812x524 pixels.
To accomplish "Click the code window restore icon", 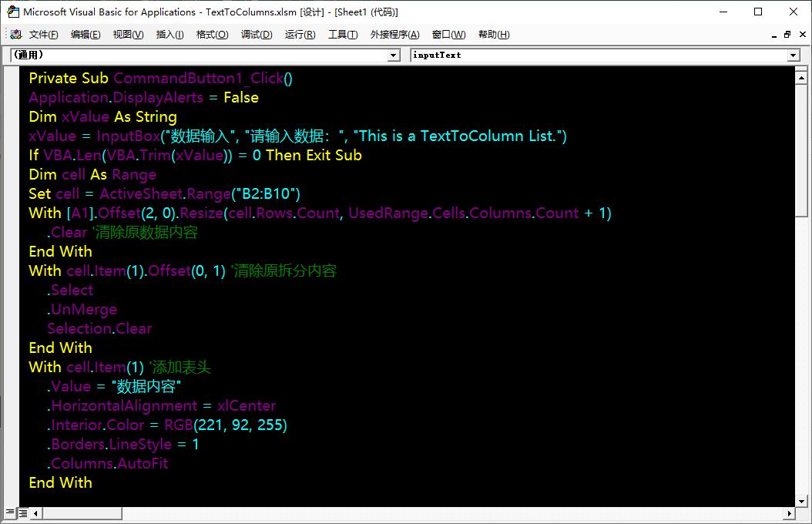I will click(786, 34).
